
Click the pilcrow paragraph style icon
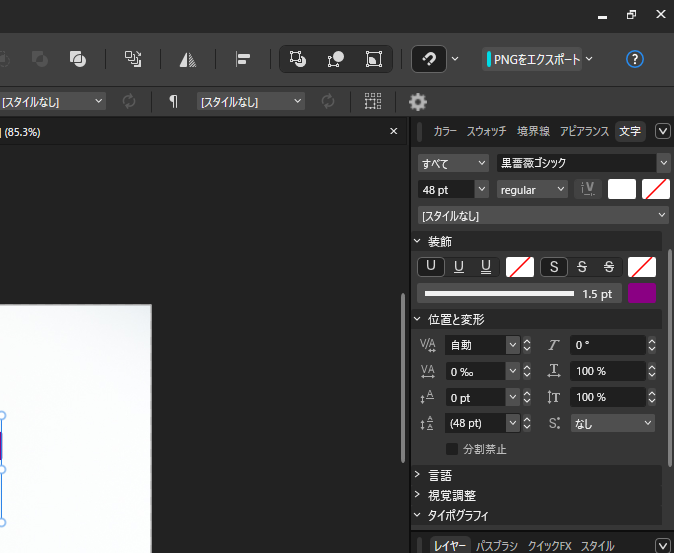[x=173, y=101]
